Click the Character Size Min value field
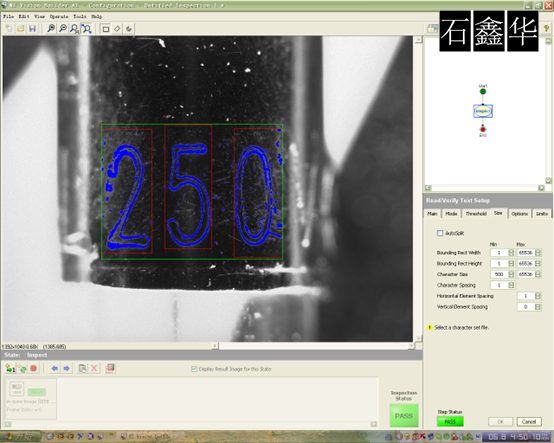This screenshot has height=443, width=554. [499, 274]
